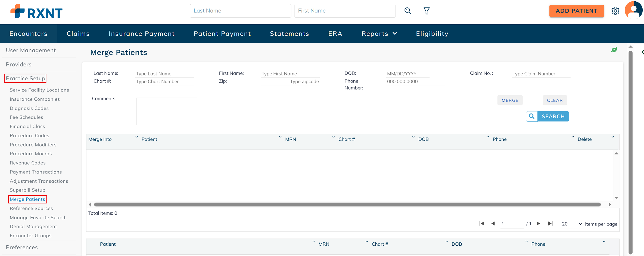This screenshot has height=256, width=644.
Task: Open the filter funnel icon
Action: coord(427,11)
